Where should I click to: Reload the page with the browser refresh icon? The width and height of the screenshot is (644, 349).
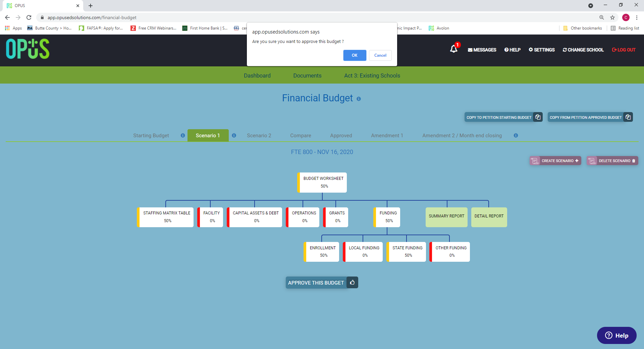pos(29,17)
